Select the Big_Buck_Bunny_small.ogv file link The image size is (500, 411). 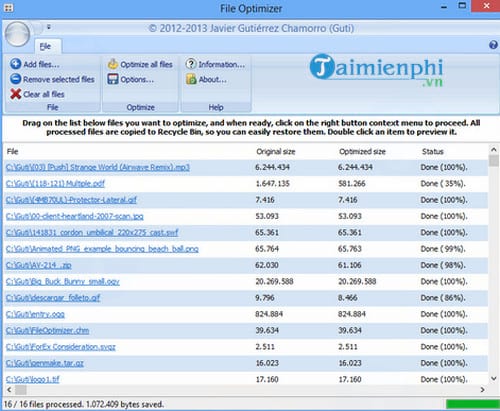coord(63,282)
